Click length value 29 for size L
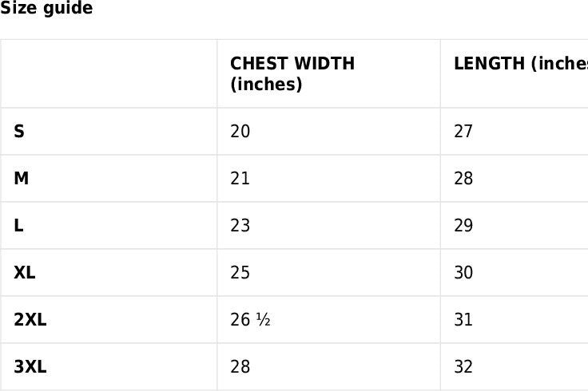The image size is (588, 391). 463,226
